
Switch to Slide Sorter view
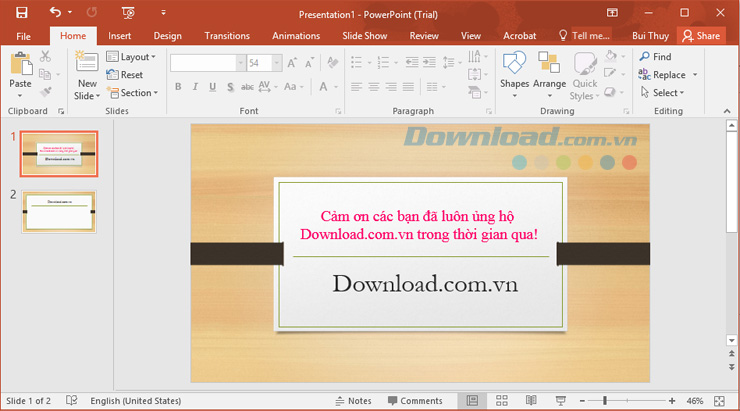click(502, 401)
